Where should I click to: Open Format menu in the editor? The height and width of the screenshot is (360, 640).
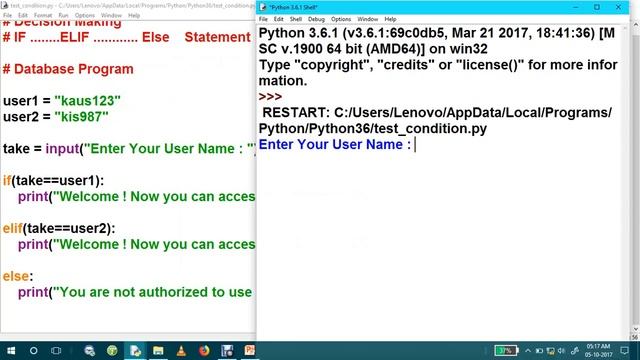click(43, 16)
